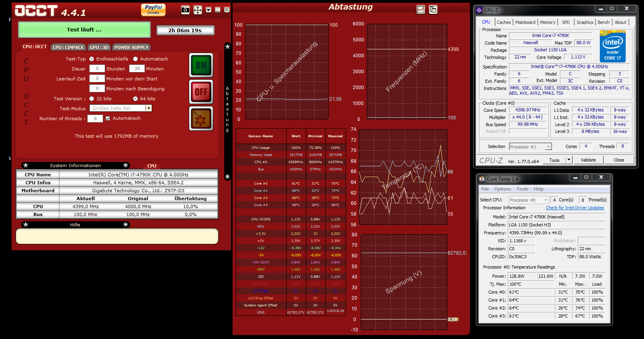Viewport: 644px width, 339px height.
Task: Click the 2h 06m 19s elapsed time display
Action: click(x=185, y=30)
